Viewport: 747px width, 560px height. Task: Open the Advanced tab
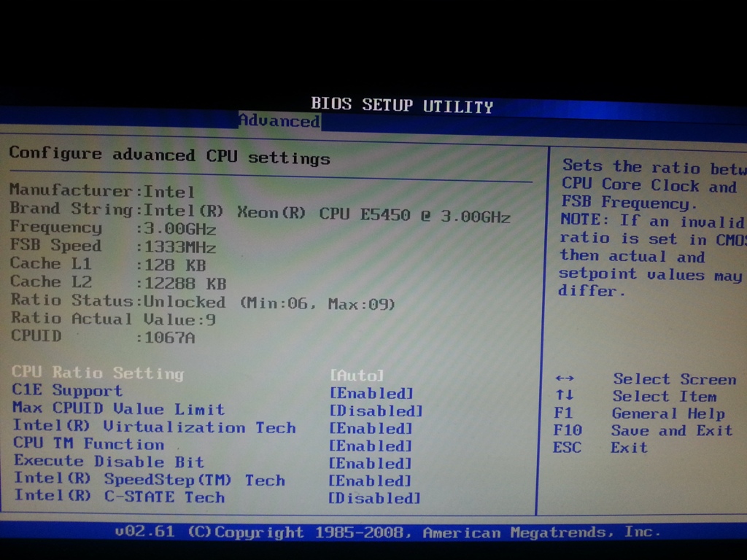(279, 121)
